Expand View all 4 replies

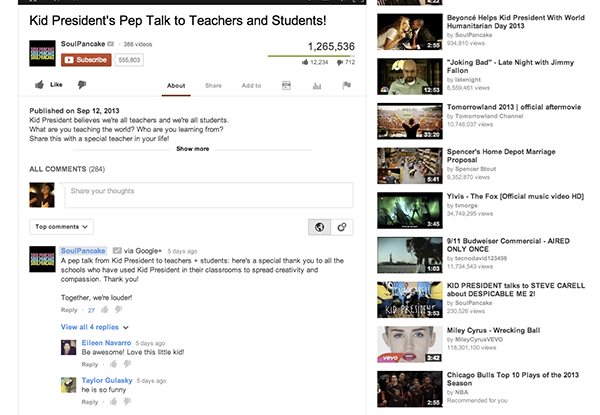[95, 327]
